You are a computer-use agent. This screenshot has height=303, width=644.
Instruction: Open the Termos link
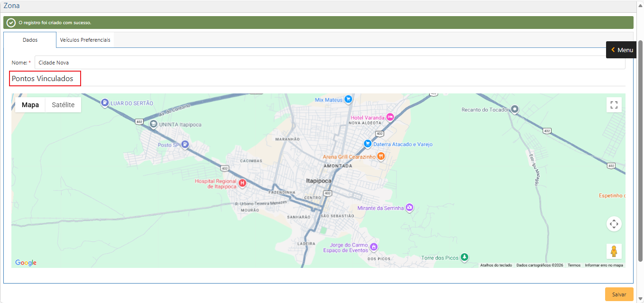point(574,265)
